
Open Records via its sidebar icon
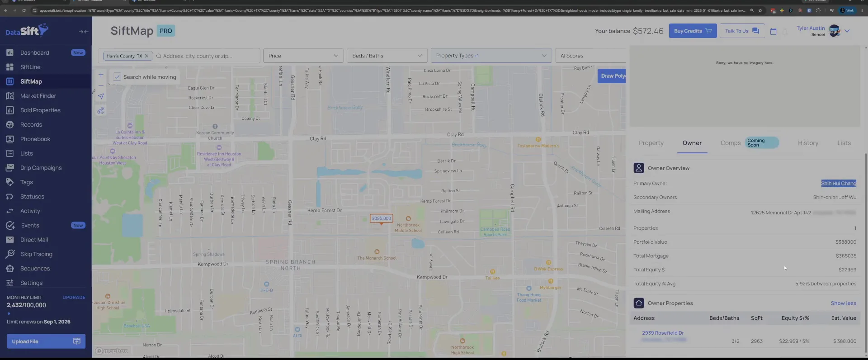pyautogui.click(x=10, y=125)
